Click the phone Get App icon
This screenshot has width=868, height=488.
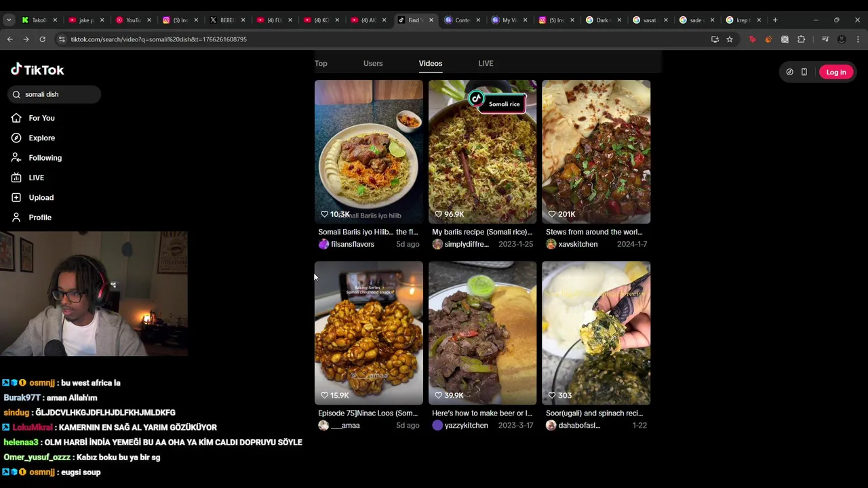[x=804, y=72]
